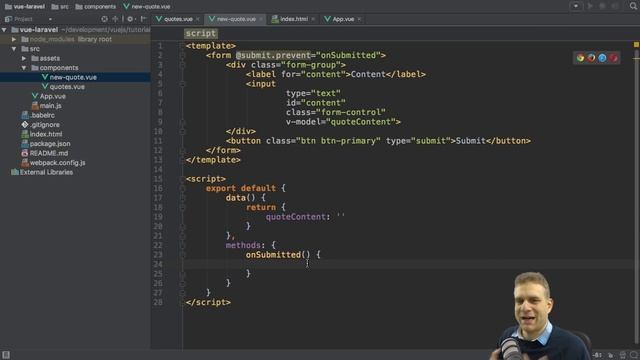The image size is (640, 360).
Task: Close the quotes.vue tab
Action: (198, 19)
